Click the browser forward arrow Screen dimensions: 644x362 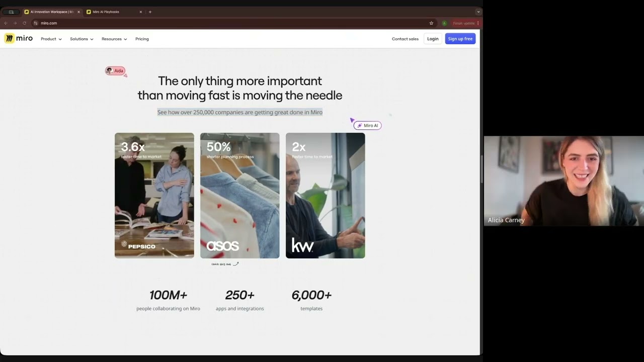15,23
